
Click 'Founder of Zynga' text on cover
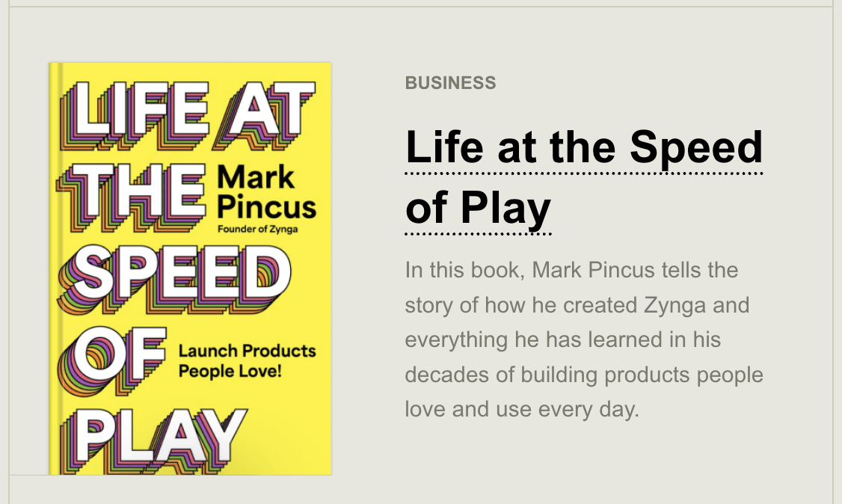[x=258, y=229]
